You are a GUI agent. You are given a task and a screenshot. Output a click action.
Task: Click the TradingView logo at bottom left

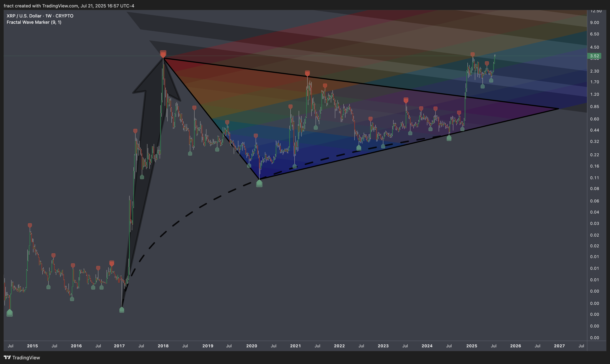22,358
